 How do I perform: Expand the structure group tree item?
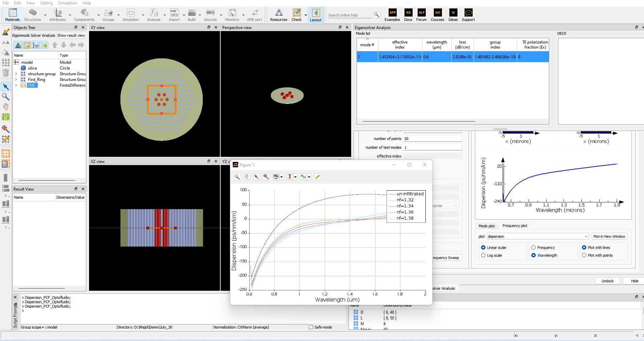pos(16,74)
